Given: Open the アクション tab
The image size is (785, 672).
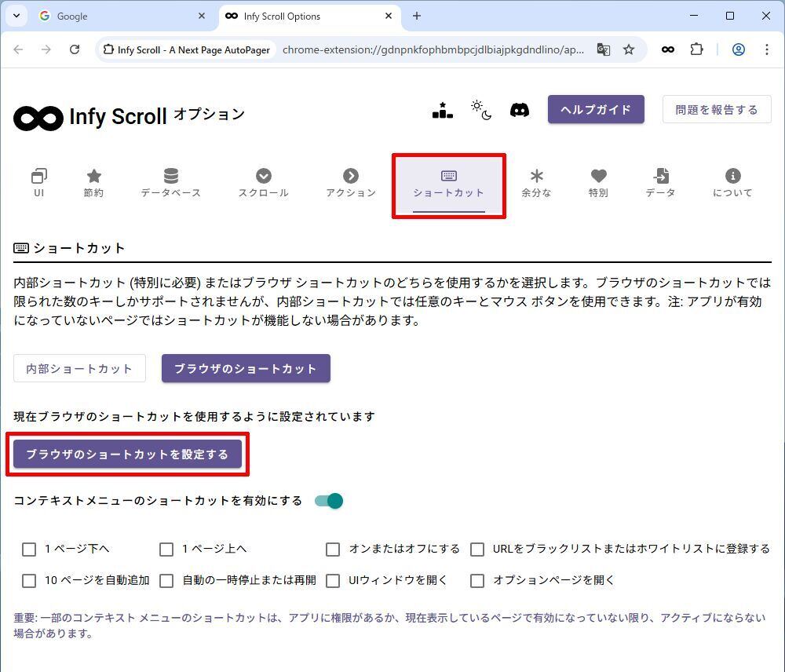Looking at the screenshot, I should coord(351,183).
